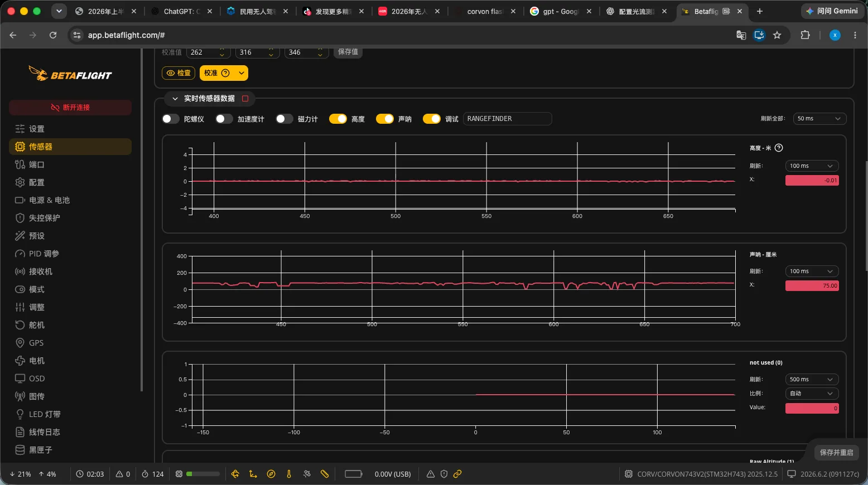Click the 电机 motors fan icon
This screenshot has height=485, width=868.
pyautogui.click(x=20, y=361)
